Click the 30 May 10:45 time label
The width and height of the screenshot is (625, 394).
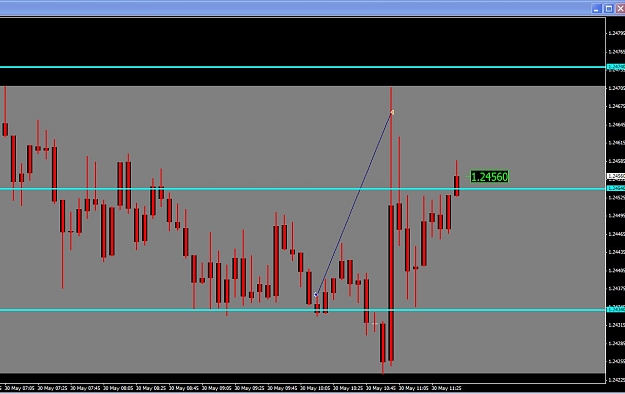click(x=381, y=388)
